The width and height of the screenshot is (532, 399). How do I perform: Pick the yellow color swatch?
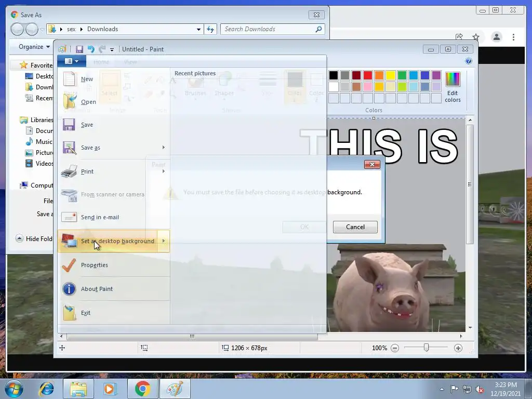click(391, 75)
